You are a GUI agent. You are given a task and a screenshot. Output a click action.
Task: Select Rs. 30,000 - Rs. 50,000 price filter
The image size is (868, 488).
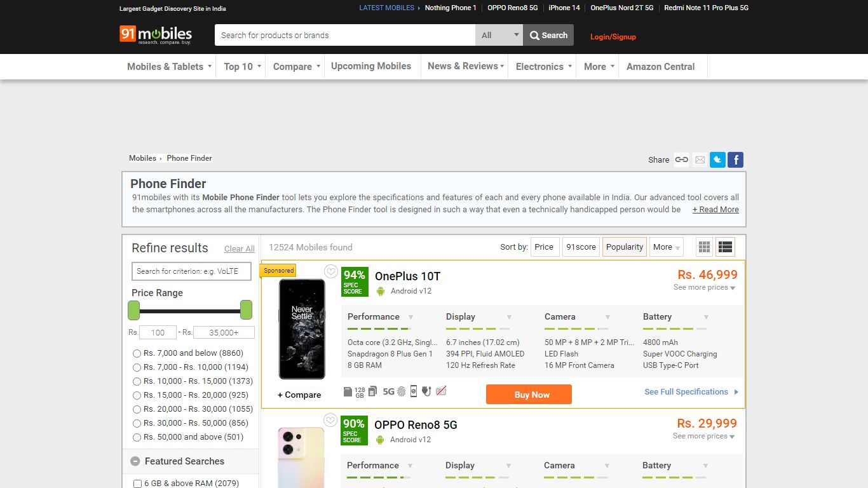tap(137, 423)
